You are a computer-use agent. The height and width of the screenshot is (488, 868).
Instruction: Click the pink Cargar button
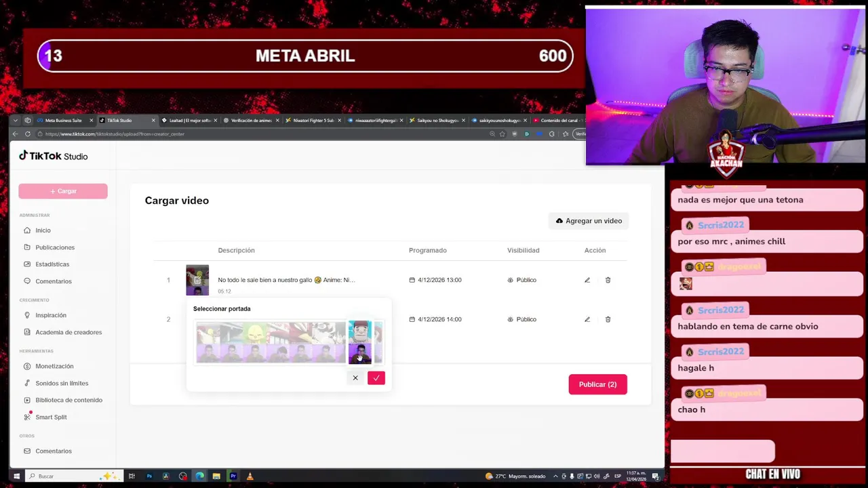(x=63, y=191)
